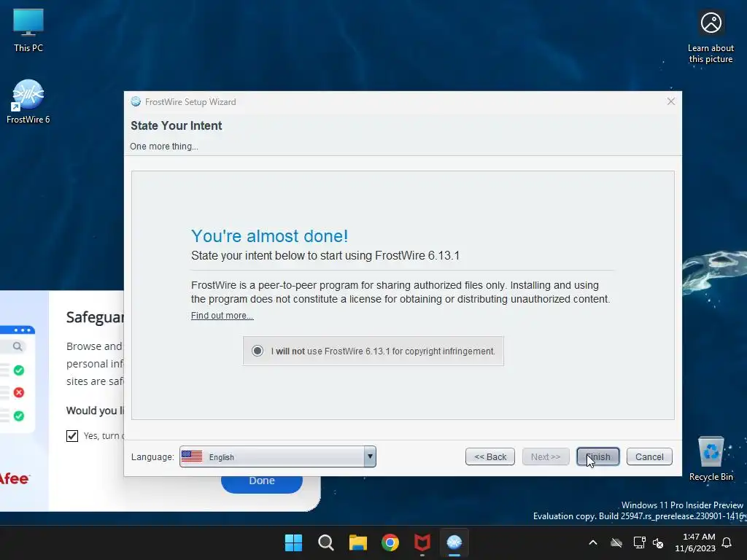
Task: Click the search magnifier in McAfee illustration
Action: point(18,346)
